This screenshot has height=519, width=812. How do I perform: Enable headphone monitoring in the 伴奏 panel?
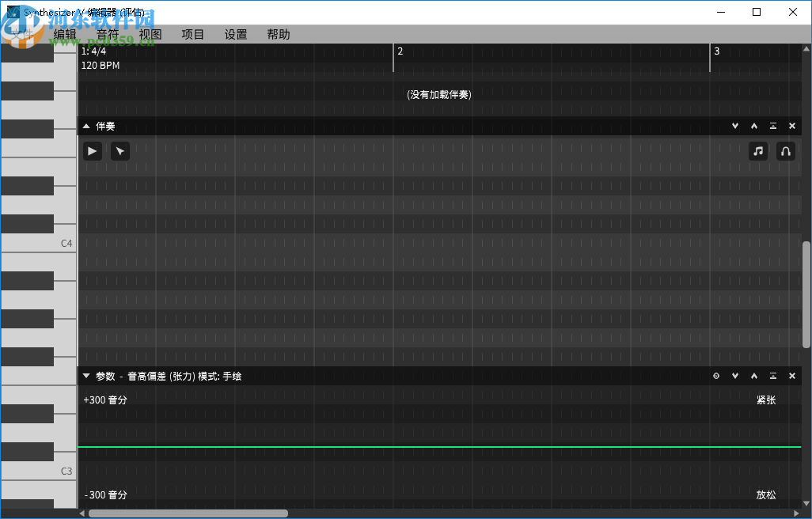click(x=785, y=150)
